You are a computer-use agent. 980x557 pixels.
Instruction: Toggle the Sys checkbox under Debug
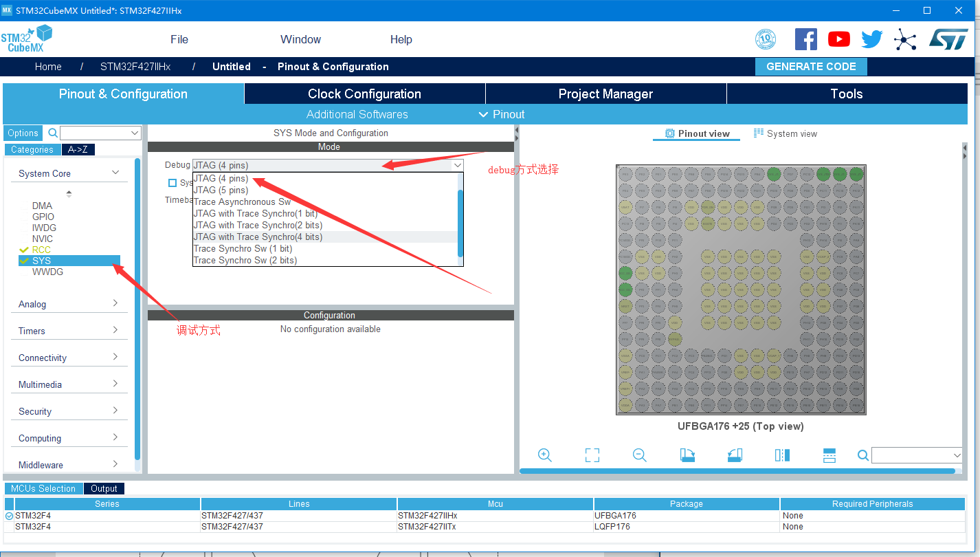pos(172,182)
